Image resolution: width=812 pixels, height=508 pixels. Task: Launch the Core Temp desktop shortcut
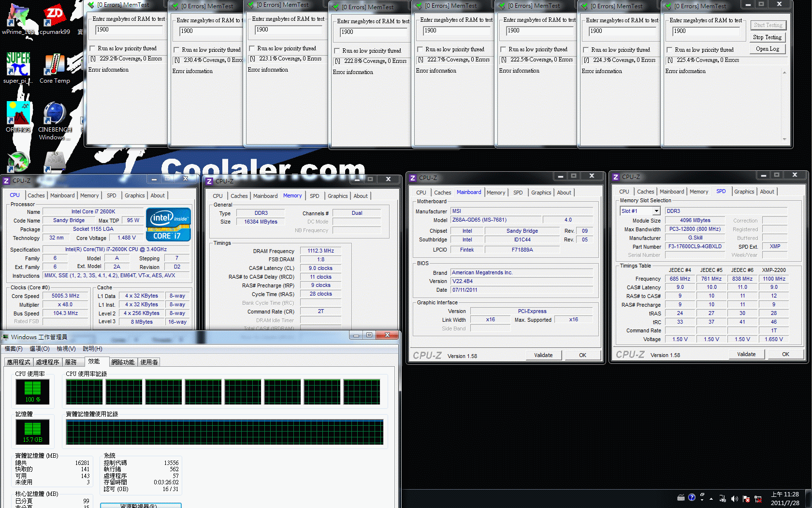click(55, 68)
